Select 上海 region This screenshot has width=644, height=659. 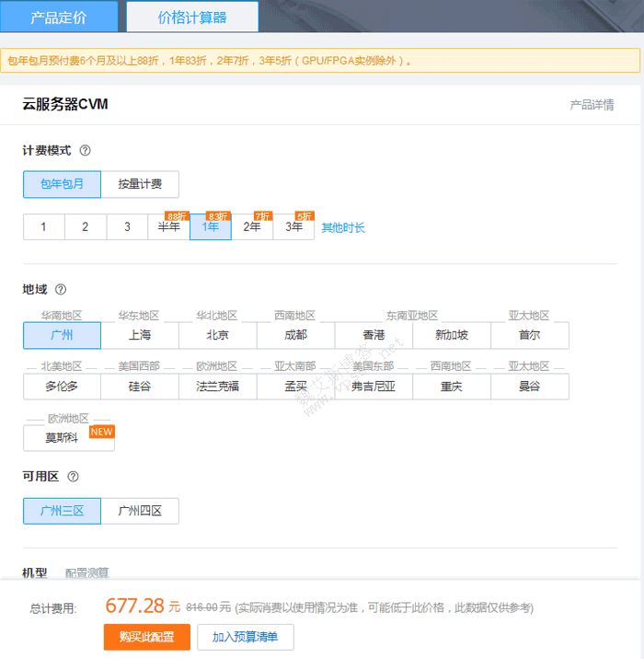pos(140,335)
